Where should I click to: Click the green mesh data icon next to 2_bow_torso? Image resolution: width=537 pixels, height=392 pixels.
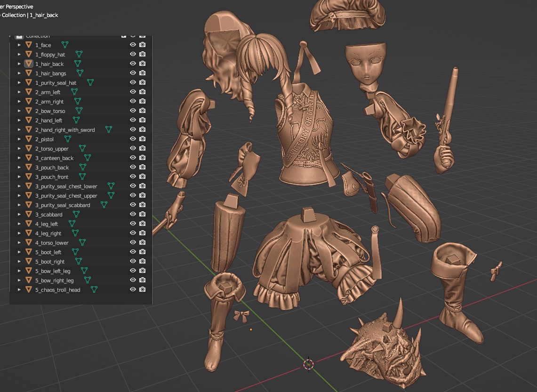79,111
